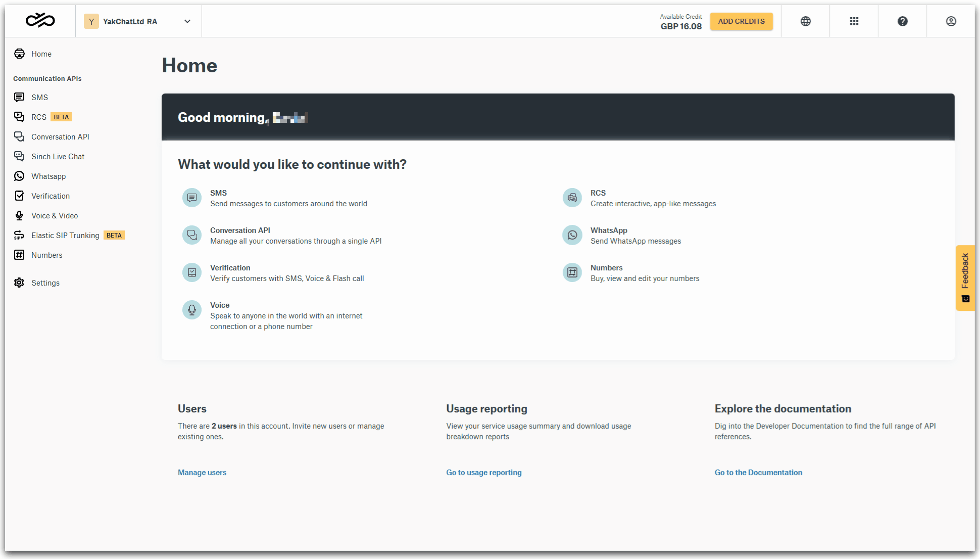Open Settings from the sidebar
Image resolution: width=980 pixels, height=559 pixels.
[45, 283]
